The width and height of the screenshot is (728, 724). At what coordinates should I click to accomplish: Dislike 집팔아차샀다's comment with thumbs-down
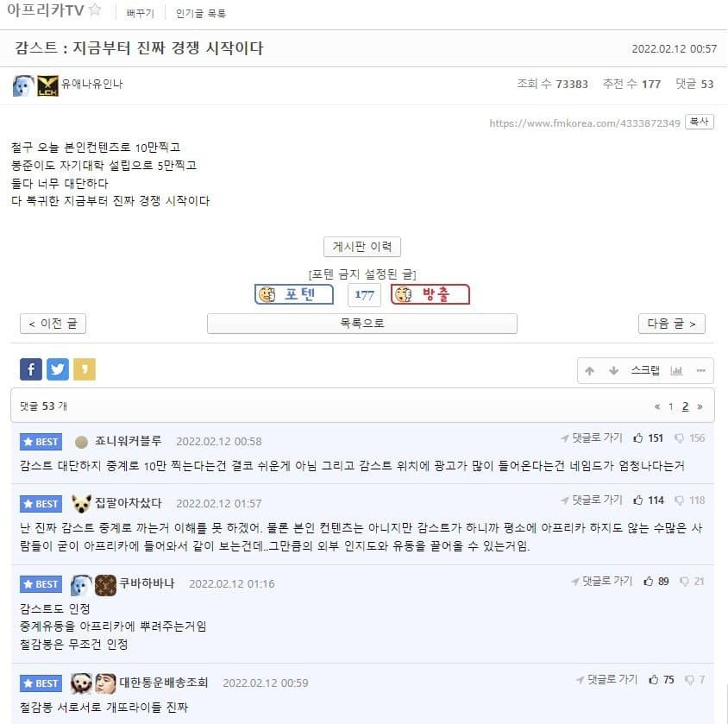point(679,501)
